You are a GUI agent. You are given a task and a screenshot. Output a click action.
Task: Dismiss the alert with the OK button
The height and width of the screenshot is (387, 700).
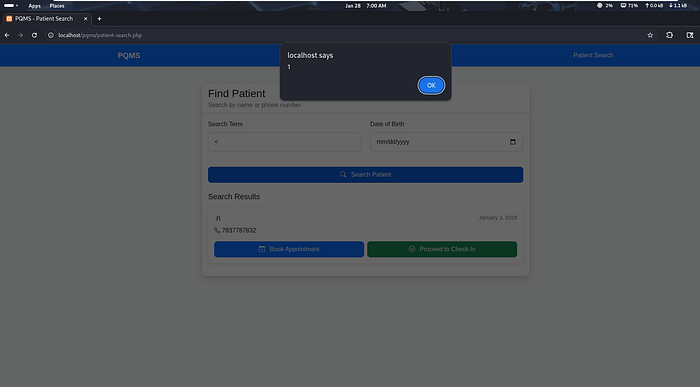[431, 85]
